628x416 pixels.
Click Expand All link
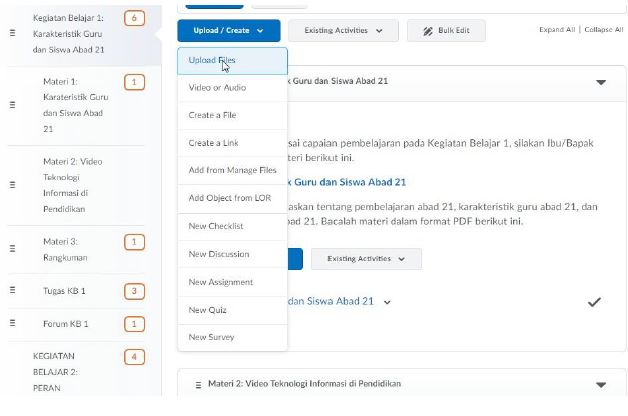point(557,30)
